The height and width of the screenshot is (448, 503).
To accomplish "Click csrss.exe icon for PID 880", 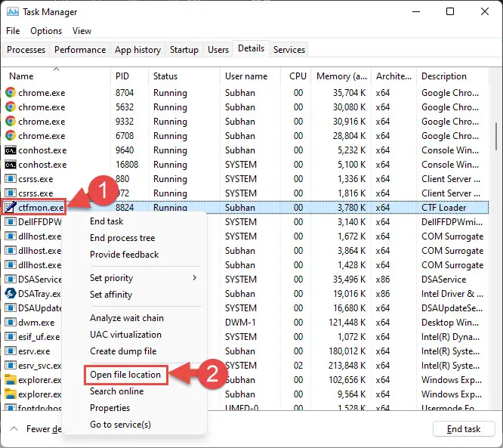I will coord(11,179).
